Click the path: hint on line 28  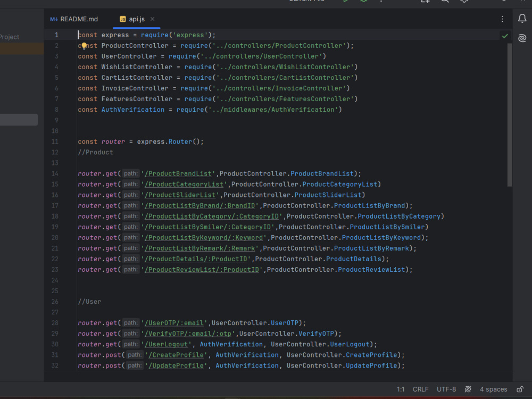point(131,323)
